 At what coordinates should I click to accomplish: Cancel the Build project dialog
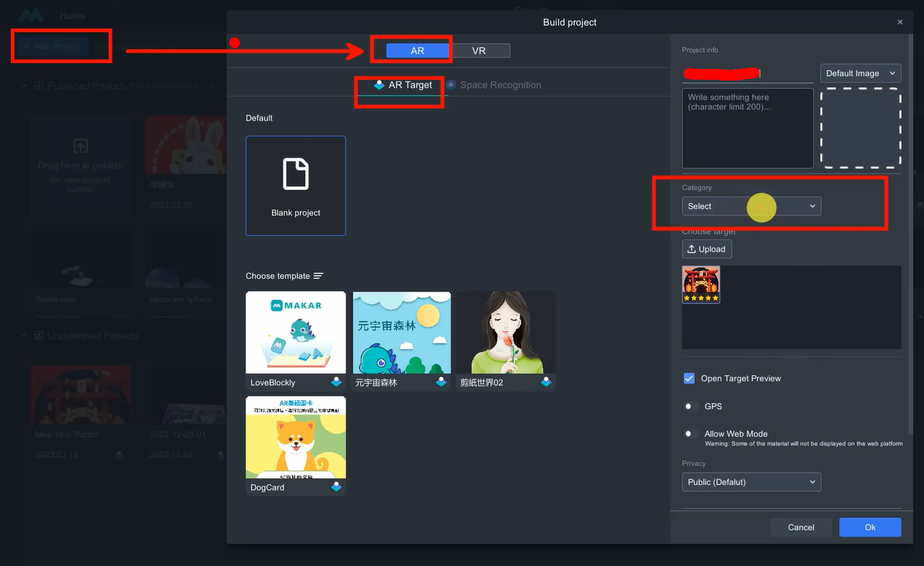pos(800,527)
